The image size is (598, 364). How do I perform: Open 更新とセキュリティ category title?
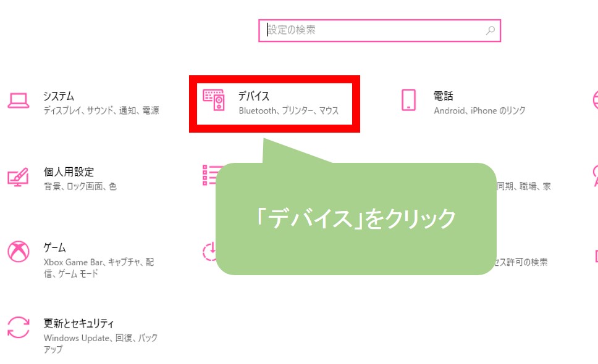pos(78,323)
